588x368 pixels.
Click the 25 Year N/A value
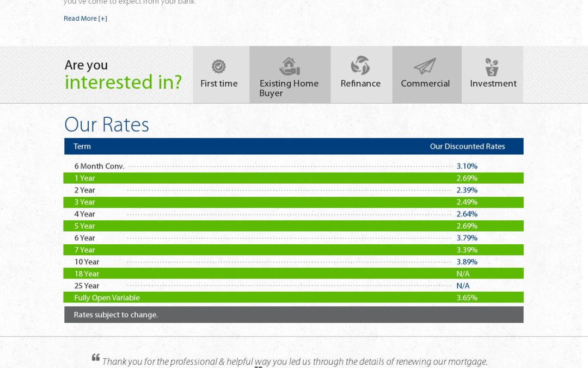[463, 286]
